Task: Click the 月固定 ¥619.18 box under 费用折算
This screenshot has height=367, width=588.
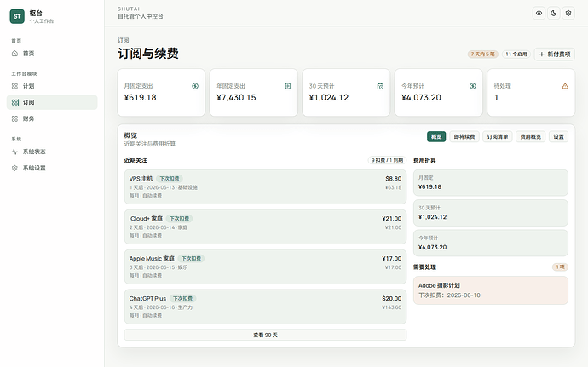Action: (x=491, y=182)
